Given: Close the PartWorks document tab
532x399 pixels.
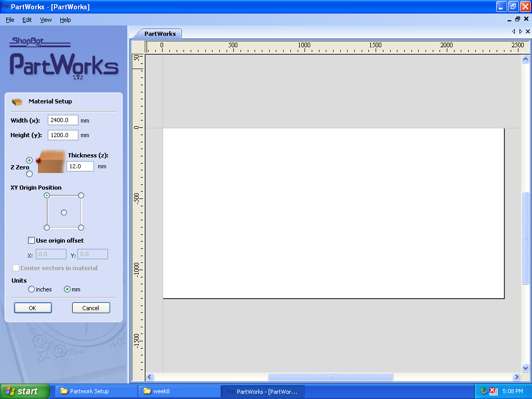Looking at the screenshot, I should coord(528,32).
